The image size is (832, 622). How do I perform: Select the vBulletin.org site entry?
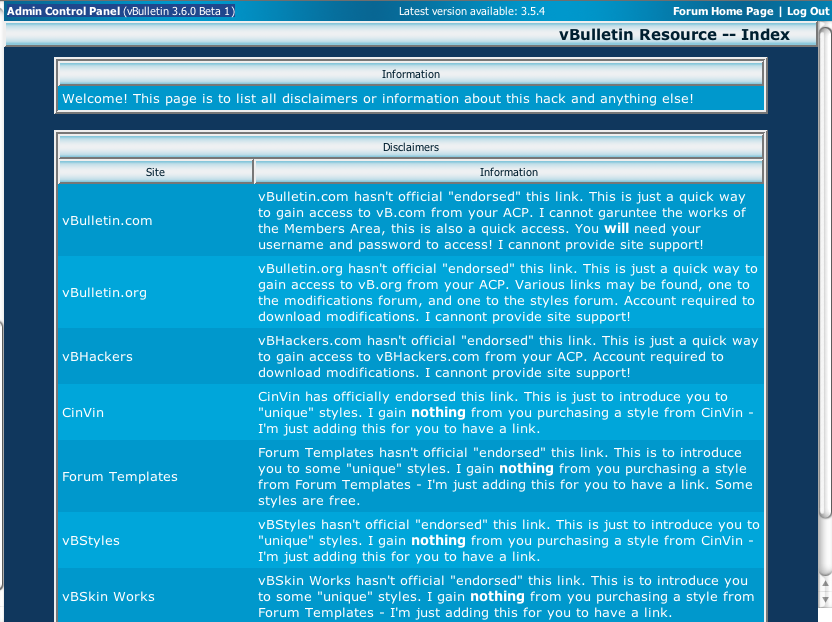104,292
